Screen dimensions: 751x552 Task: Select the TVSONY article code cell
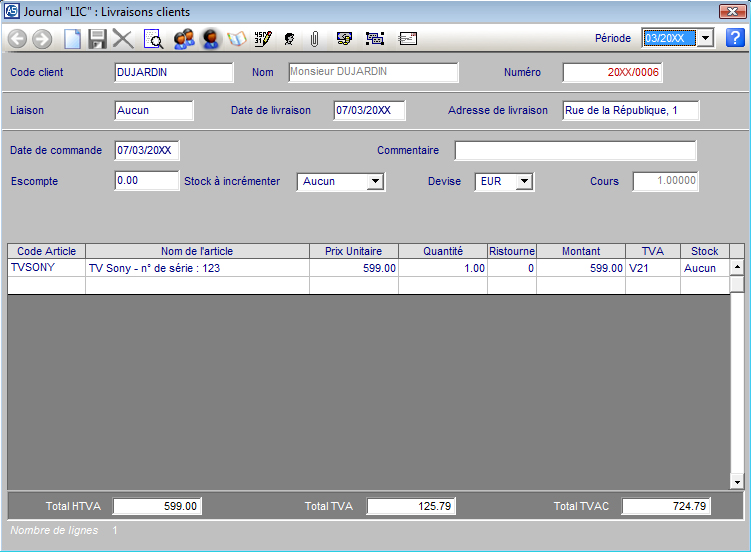(x=46, y=268)
